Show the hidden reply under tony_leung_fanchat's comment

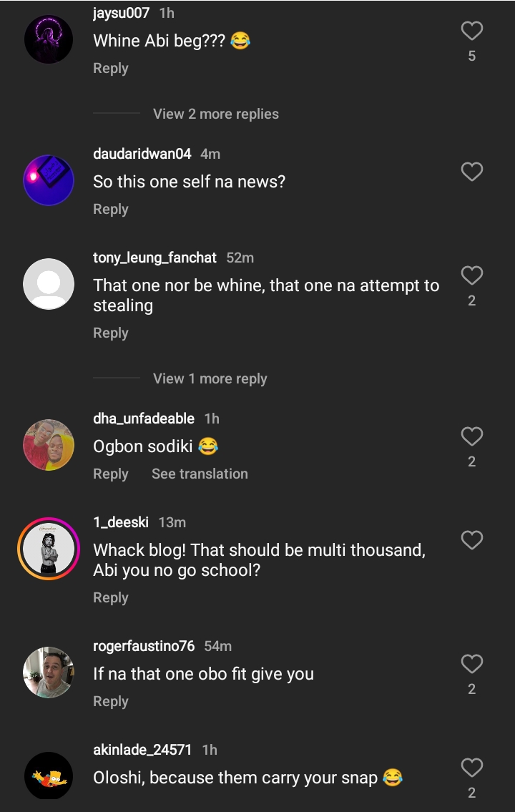pos(210,378)
